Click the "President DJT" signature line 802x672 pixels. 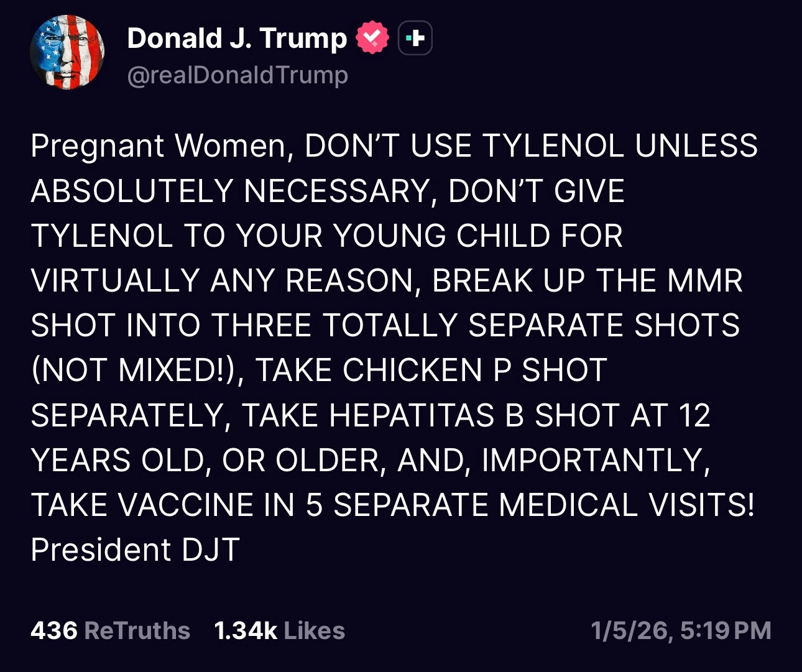click(135, 550)
